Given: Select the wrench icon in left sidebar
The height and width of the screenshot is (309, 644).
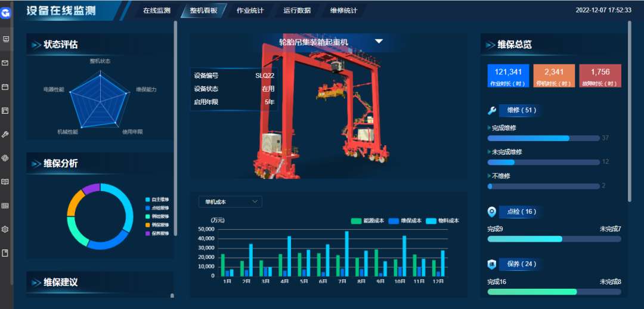Looking at the screenshot, I should (x=5, y=135).
